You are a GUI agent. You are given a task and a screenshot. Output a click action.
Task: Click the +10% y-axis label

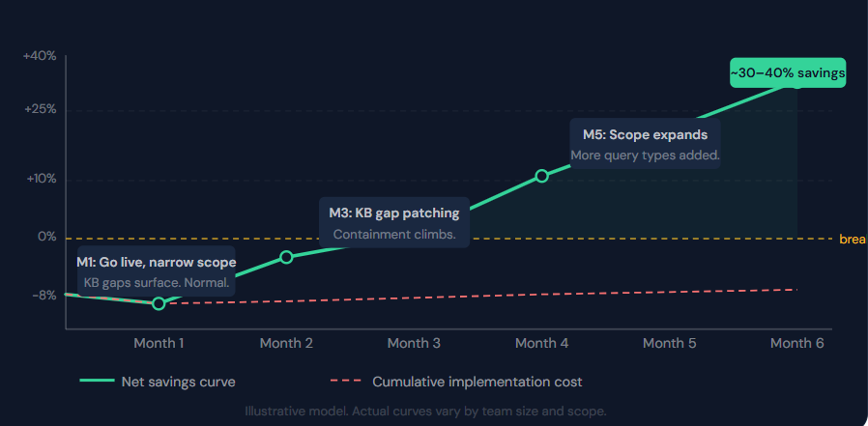(x=40, y=179)
